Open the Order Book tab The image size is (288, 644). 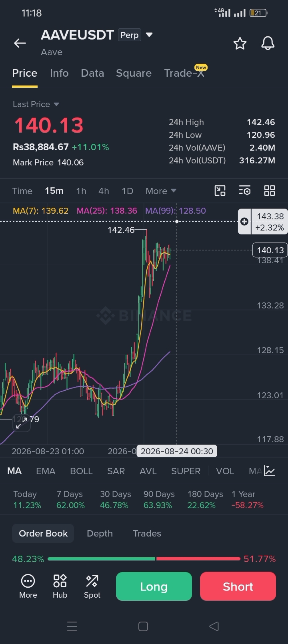pyautogui.click(x=43, y=533)
